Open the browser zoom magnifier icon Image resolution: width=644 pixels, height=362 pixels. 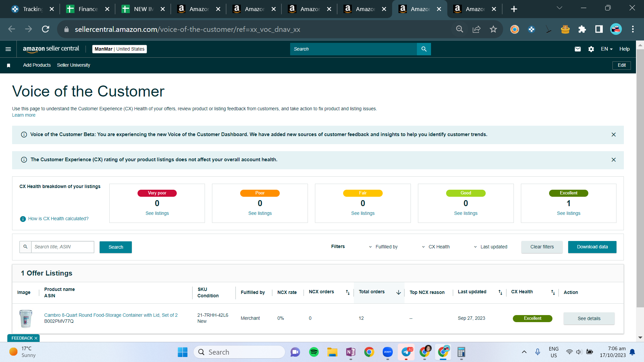(460, 29)
